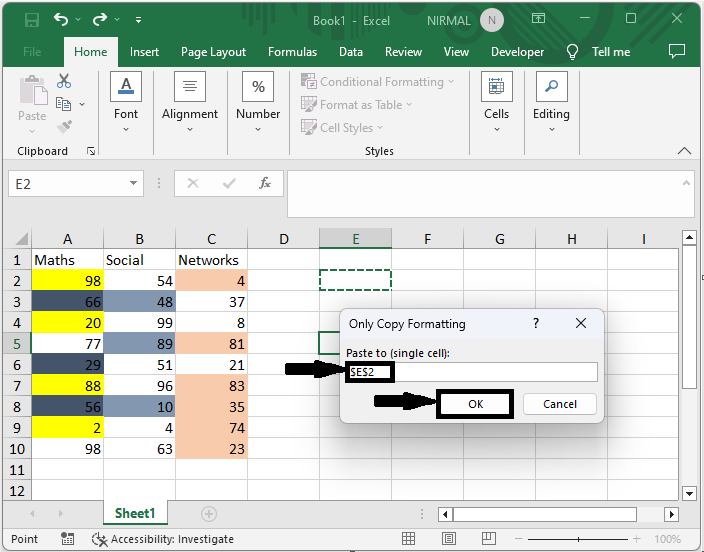Expand the Cells group
704x552 pixels.
(x=497, y=103)
